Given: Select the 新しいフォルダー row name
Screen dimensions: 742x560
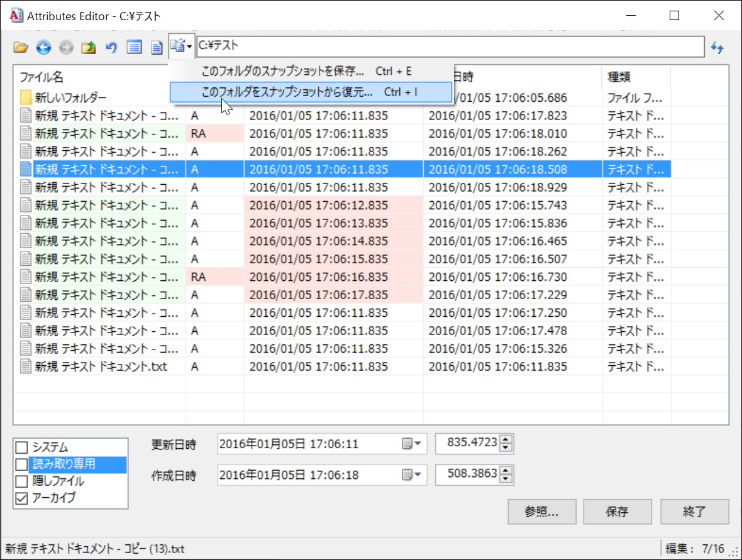Looking at the screenshot, I should (x=70, y=98).
